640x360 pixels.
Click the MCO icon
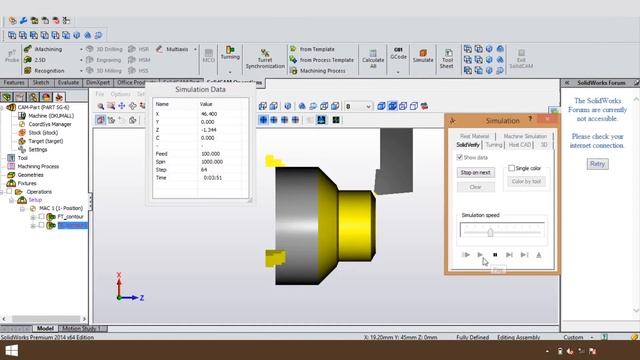(x=209, y=56)
